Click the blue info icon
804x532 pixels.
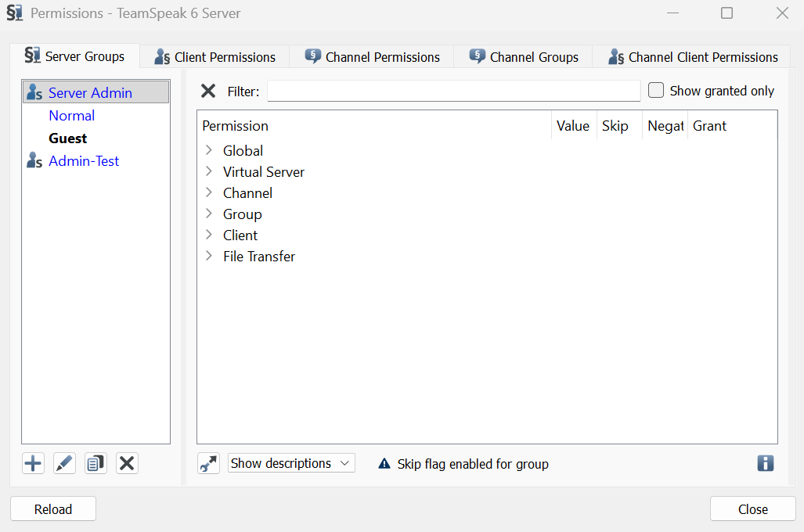766,463
